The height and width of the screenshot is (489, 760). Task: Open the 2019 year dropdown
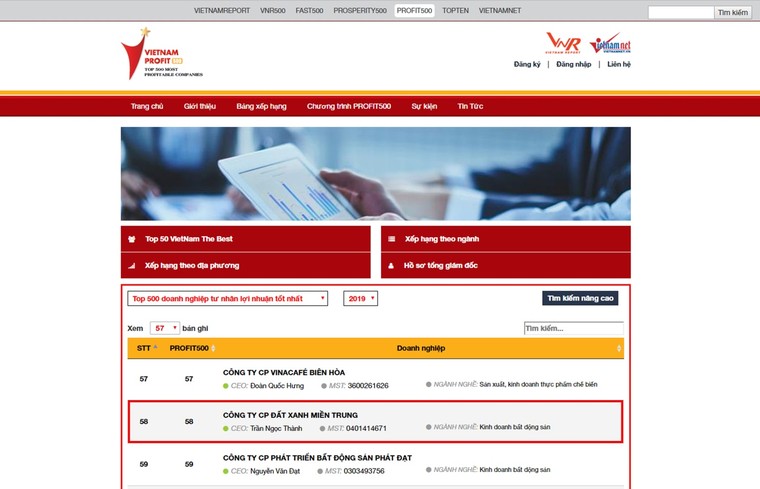pos(360,299)
